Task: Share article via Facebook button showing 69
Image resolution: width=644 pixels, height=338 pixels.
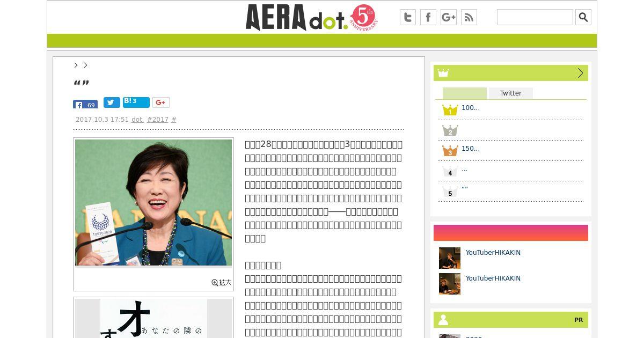Action: 85,105
